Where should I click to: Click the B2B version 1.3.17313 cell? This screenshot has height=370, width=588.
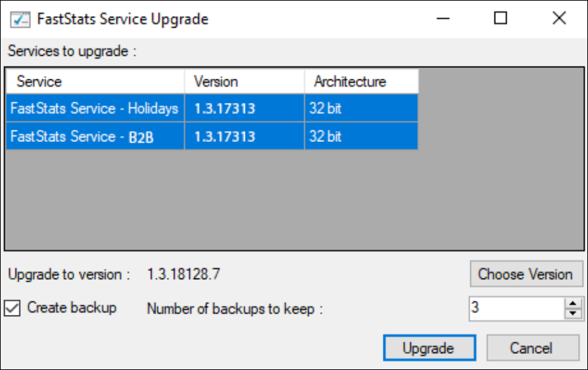tap(244, 136)
